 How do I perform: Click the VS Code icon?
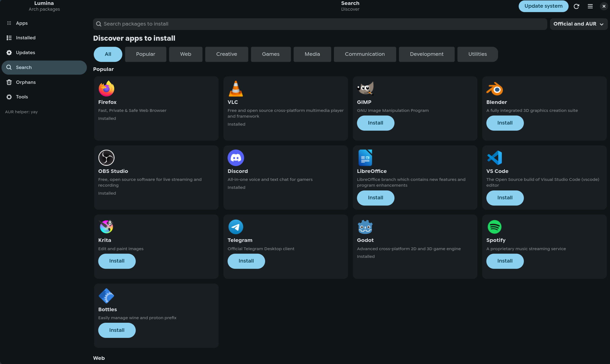click(494, 158)
